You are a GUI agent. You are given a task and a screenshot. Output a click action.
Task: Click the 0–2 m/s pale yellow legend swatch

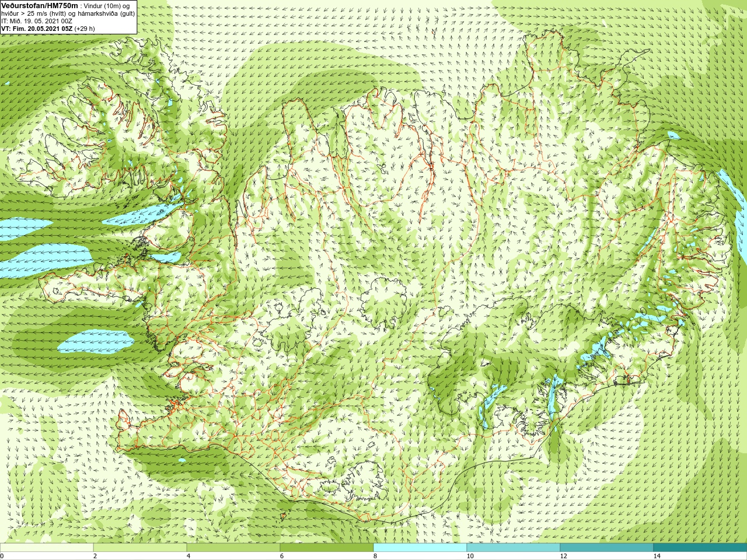pyautogui.click(x=47, y=548)
